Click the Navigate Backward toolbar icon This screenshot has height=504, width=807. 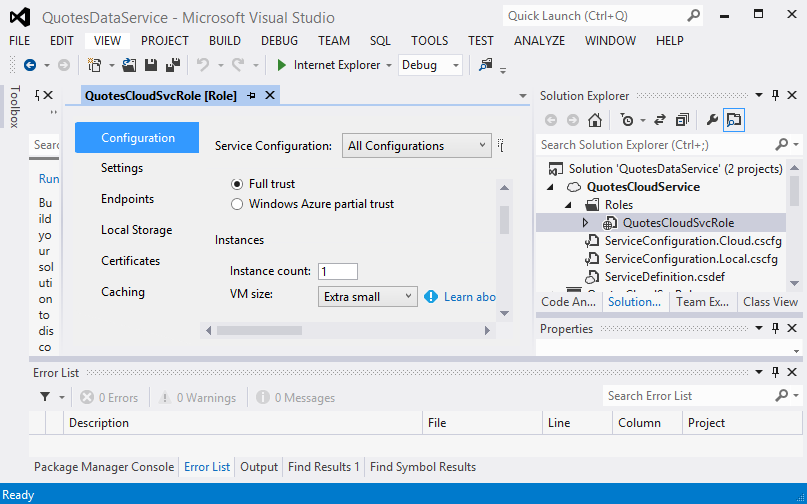click(30, 65)
